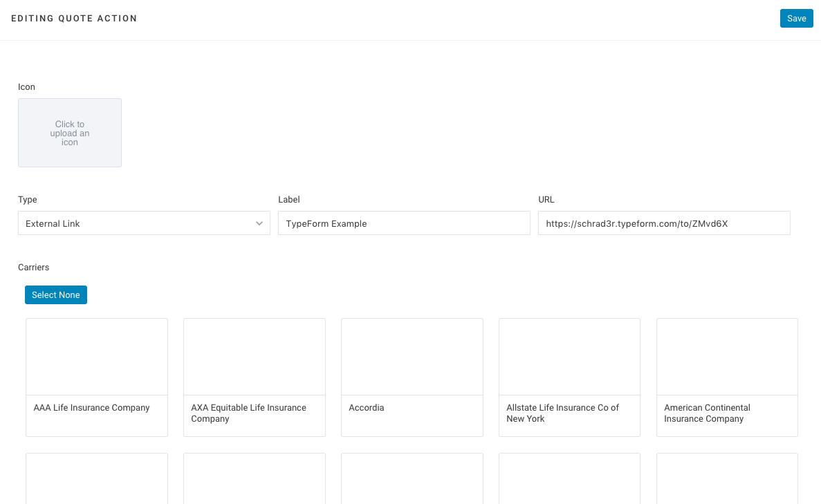Toggle the AAA Life Insurance Company card
This screenshot has height=504, width=821.
[x=97, y=377]
